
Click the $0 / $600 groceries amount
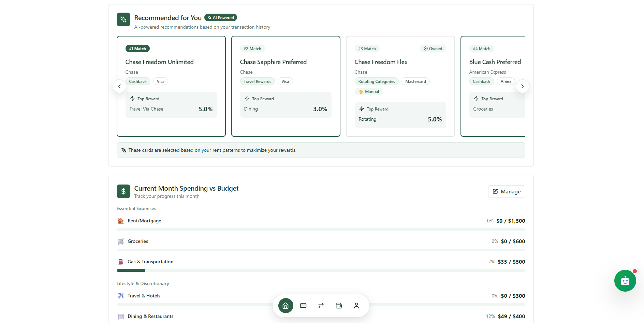513,241
